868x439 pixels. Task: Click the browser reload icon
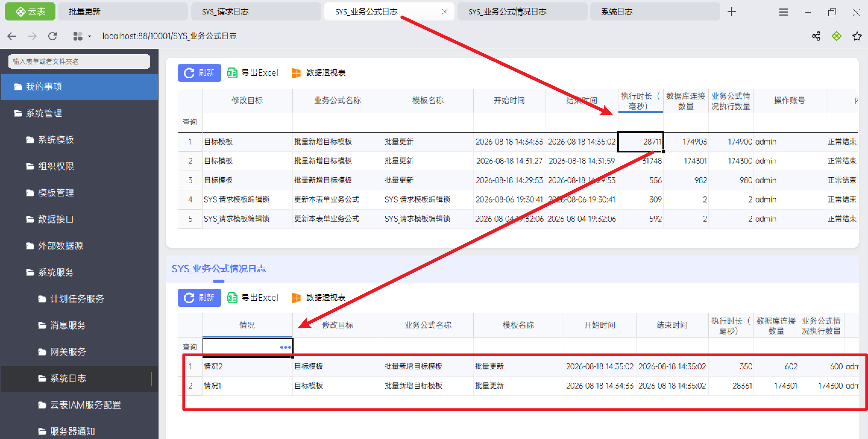(52, 36)
